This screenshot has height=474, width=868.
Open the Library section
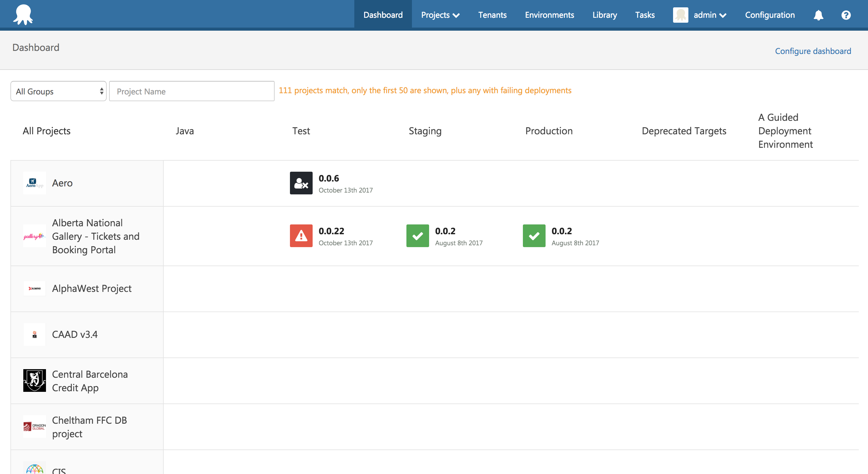[604, 15]
